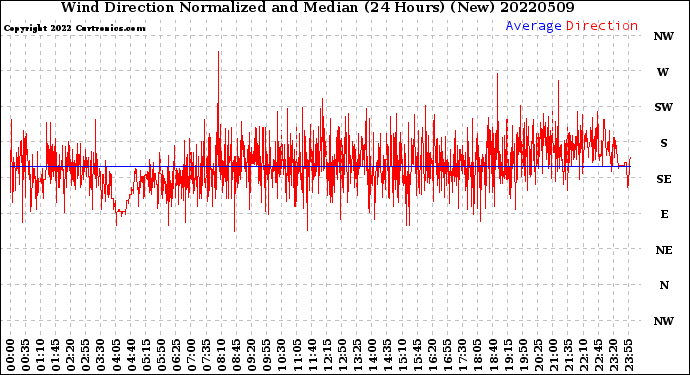Click the 11:05 time label
Viewport: 690px width, 375px height.
point(297,355)
